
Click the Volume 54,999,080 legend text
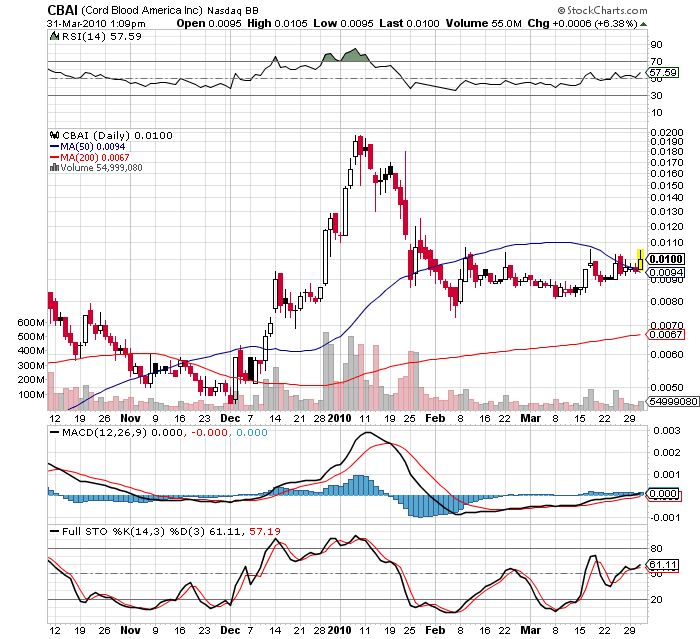[101, 168]
